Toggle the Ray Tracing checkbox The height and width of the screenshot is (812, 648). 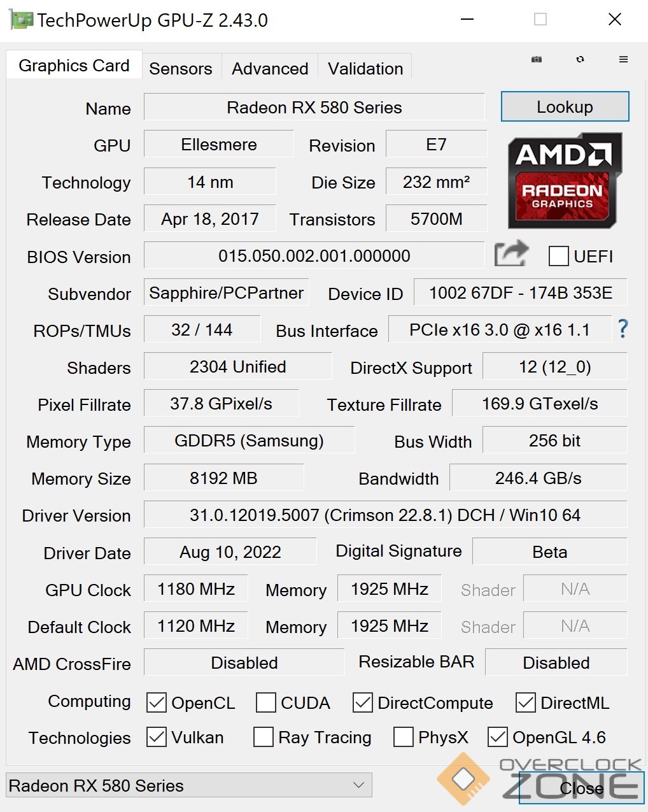coord(263,737)
